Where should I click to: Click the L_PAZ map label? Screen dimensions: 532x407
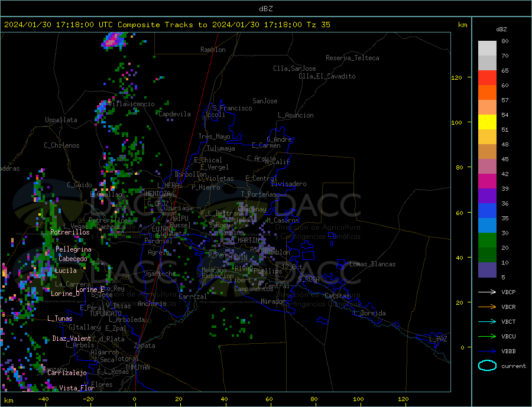438,339
